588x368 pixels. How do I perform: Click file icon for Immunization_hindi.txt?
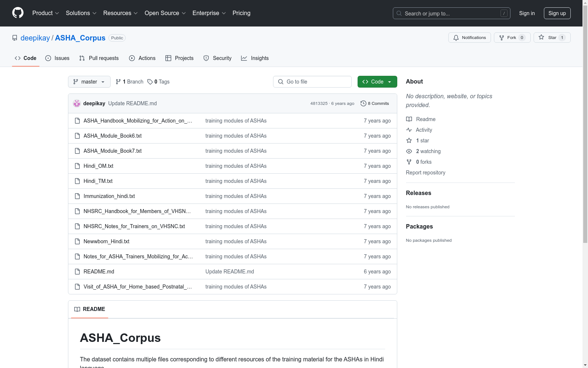[x=77, y=196]
